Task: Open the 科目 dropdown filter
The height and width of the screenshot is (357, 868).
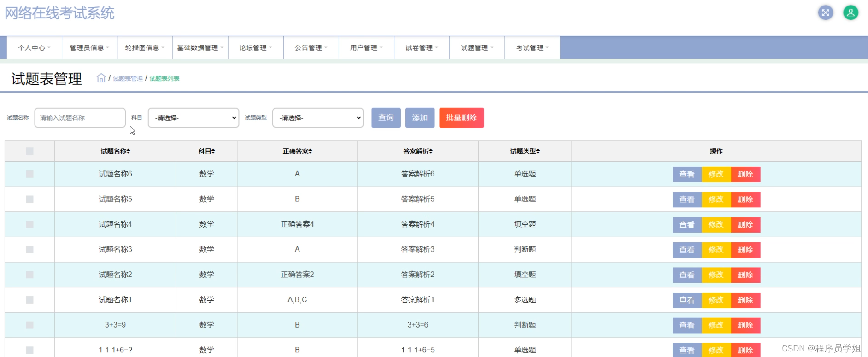Action: pos(194,118)
